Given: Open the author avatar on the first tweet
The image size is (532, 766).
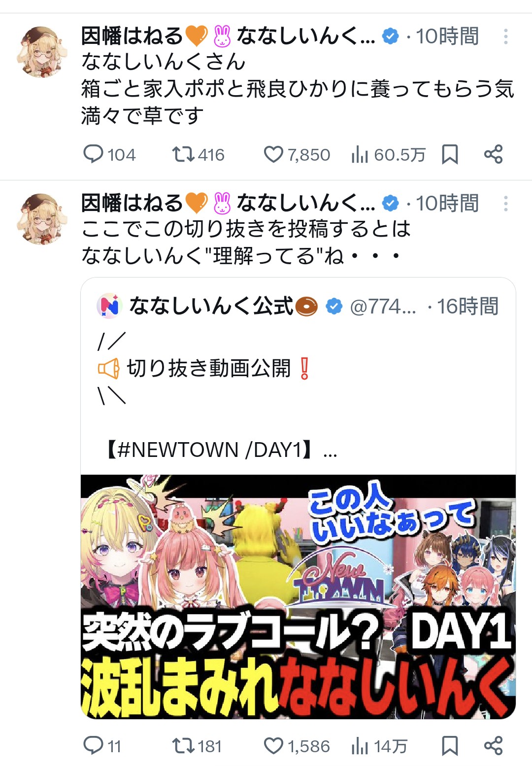Looking at the screenshot, I should [41, 52].
